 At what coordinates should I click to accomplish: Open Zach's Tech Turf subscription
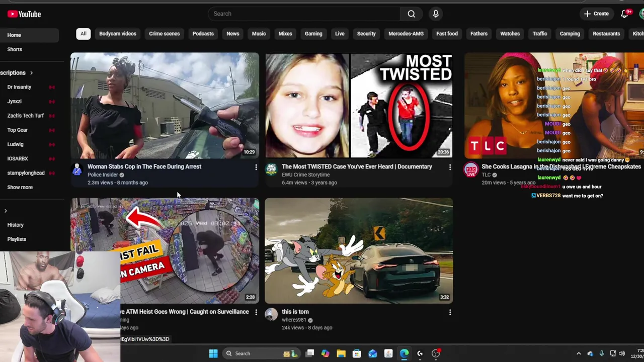(x=25, y=116)
